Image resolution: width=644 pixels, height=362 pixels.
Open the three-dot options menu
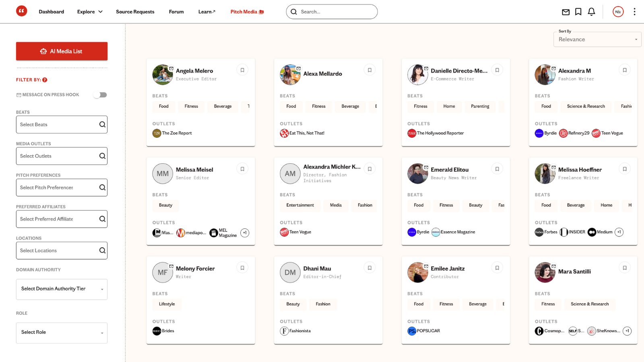tap(634, 12)
